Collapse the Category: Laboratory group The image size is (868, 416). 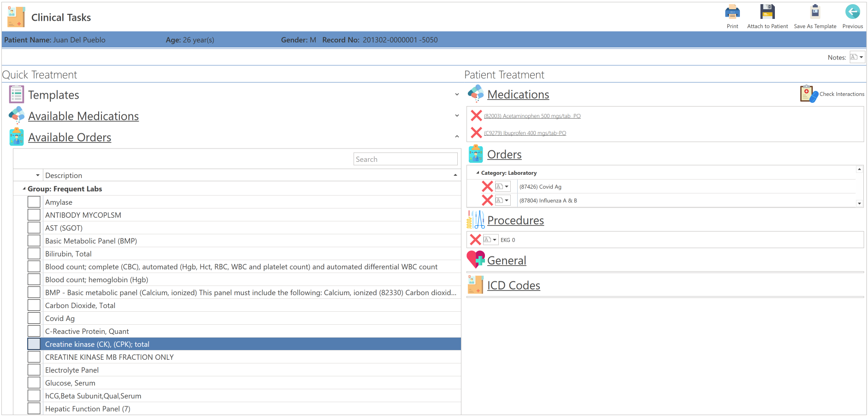click(x=478, y=173)
